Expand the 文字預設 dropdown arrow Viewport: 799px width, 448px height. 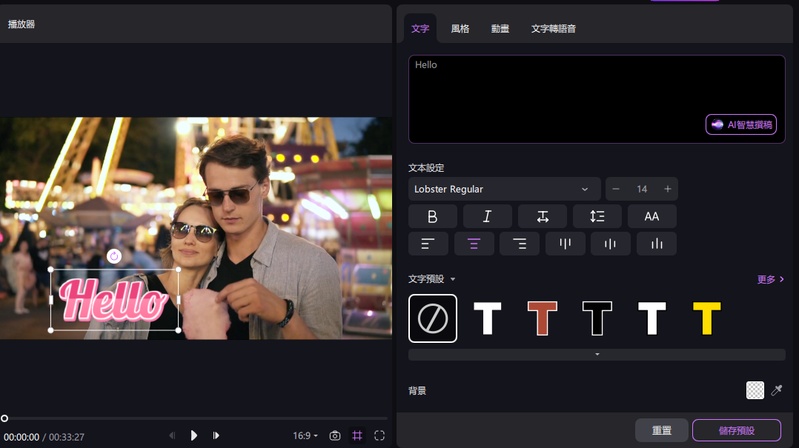(x=453, y=279)
